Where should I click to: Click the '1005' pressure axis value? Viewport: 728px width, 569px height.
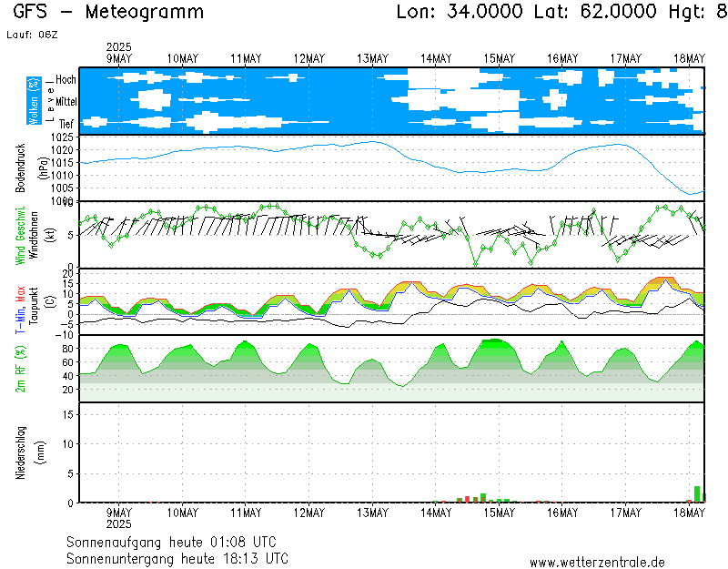tap(62, 188)
